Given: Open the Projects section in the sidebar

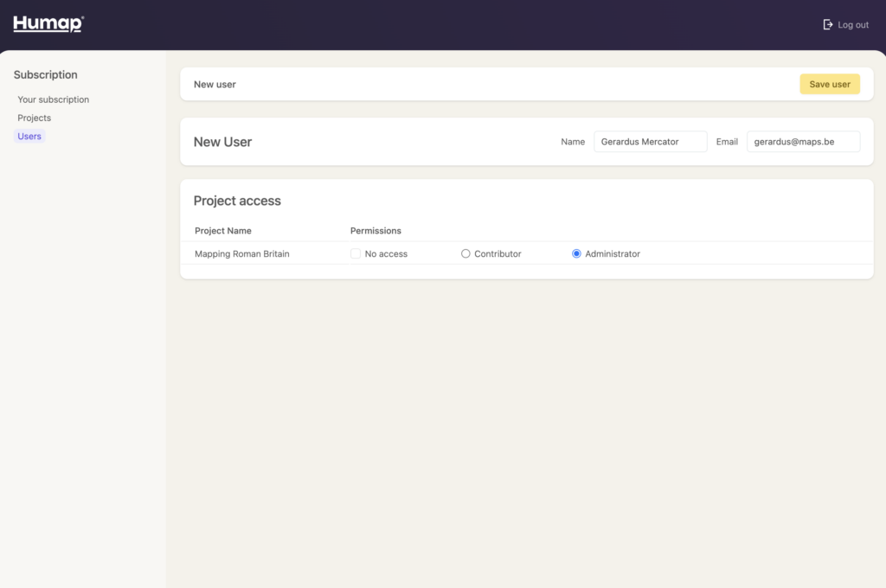Looking at the screenshot, I should (x=34, y=118).
